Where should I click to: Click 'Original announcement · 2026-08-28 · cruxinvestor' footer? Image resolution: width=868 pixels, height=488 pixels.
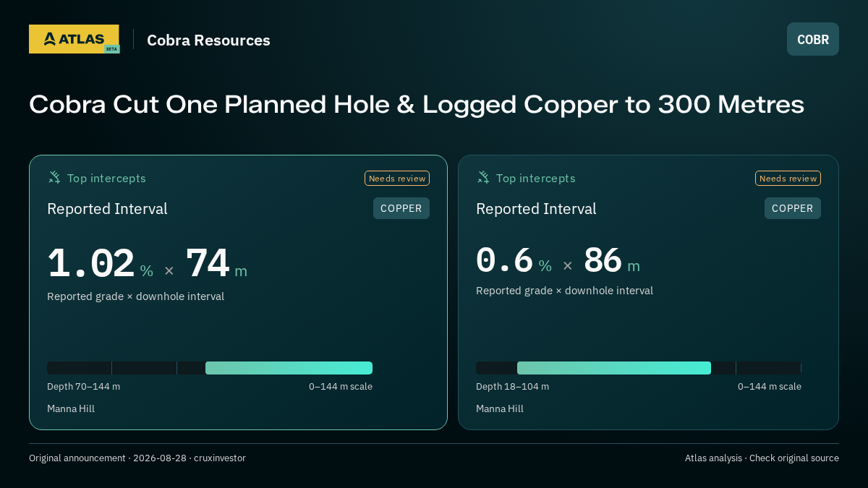point(137,458)
